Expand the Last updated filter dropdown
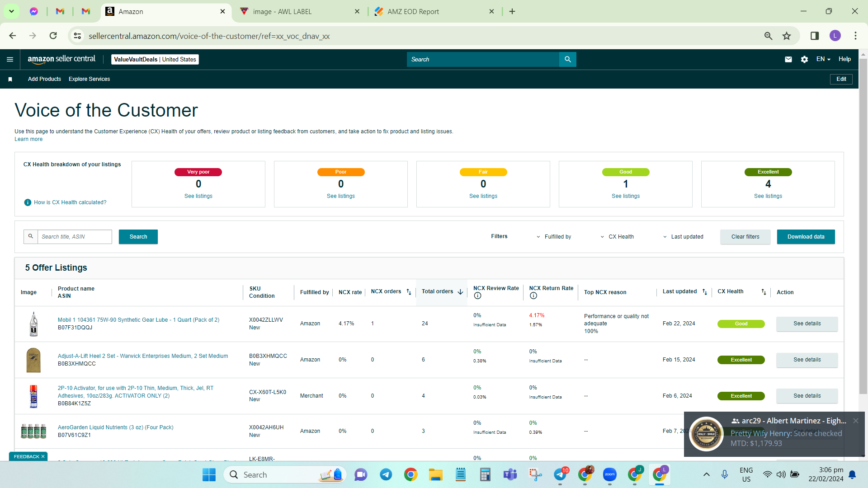This screenshot has height=488, width=868. coord(683,237)
